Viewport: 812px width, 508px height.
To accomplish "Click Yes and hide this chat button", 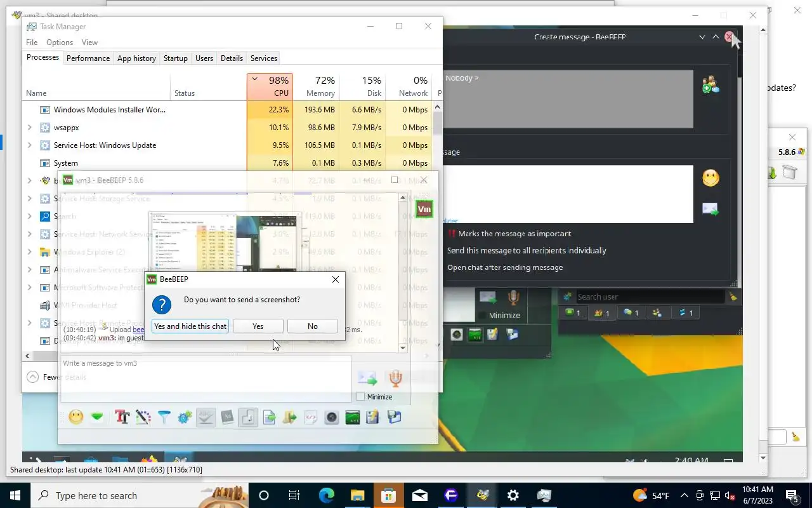I will 190,326.
